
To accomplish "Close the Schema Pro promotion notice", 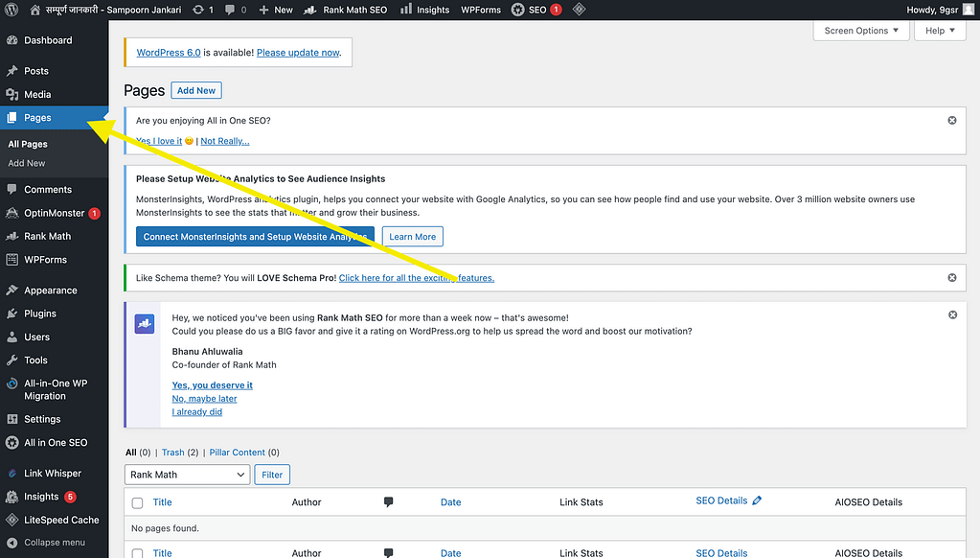I will [951, 278].
